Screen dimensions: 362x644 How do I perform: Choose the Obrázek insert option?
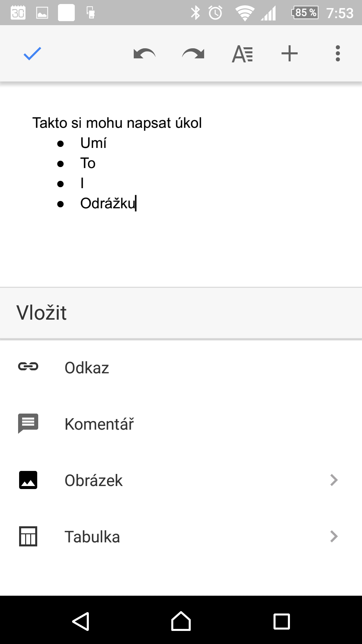click(x=94, y=480)
